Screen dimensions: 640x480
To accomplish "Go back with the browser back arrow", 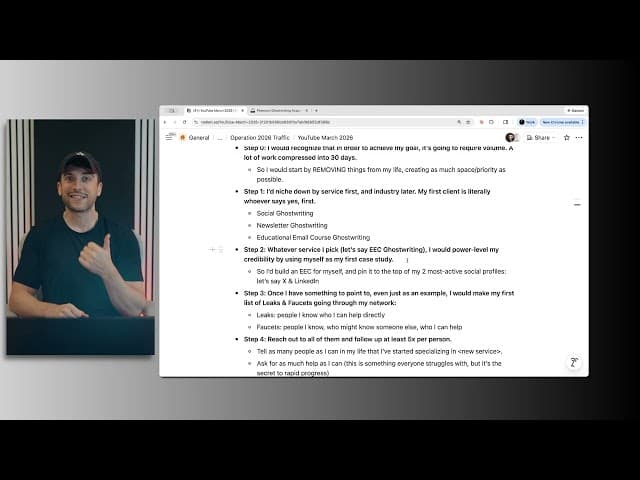I will (165, 122).
